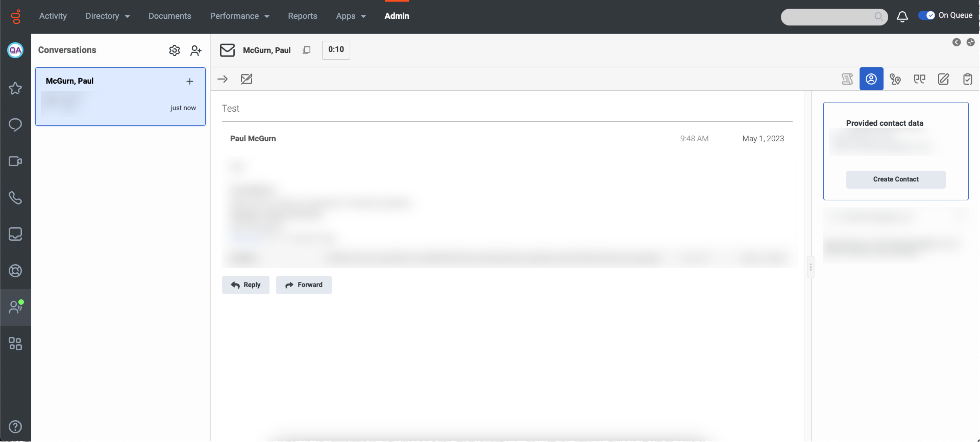This screenshot has width=980, height=442.
Task: Go to the Documents menu
Action: (170, 16)
